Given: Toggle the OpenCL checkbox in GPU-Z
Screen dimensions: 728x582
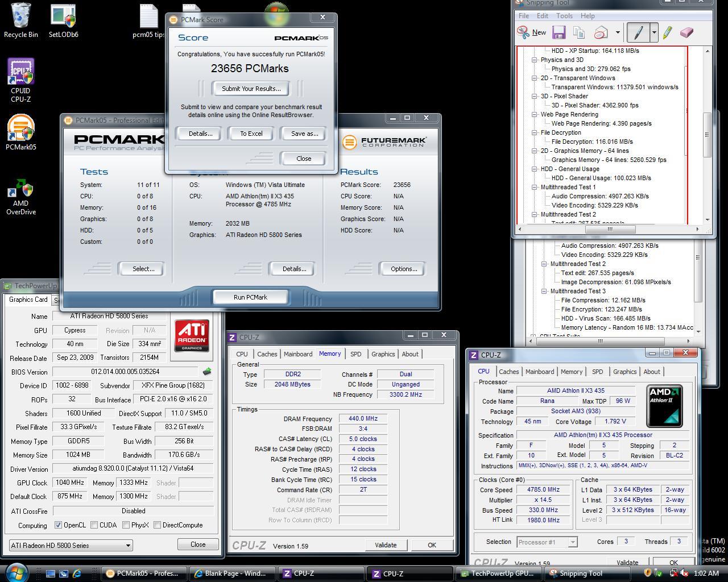Looking at the screenshot, I should 58,525.
